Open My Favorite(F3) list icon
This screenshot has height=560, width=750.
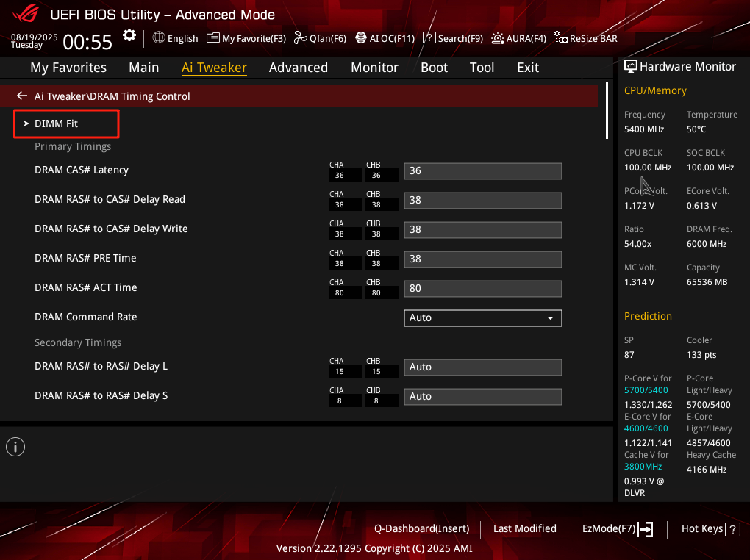pyautogui.click(x=213, y=37)
